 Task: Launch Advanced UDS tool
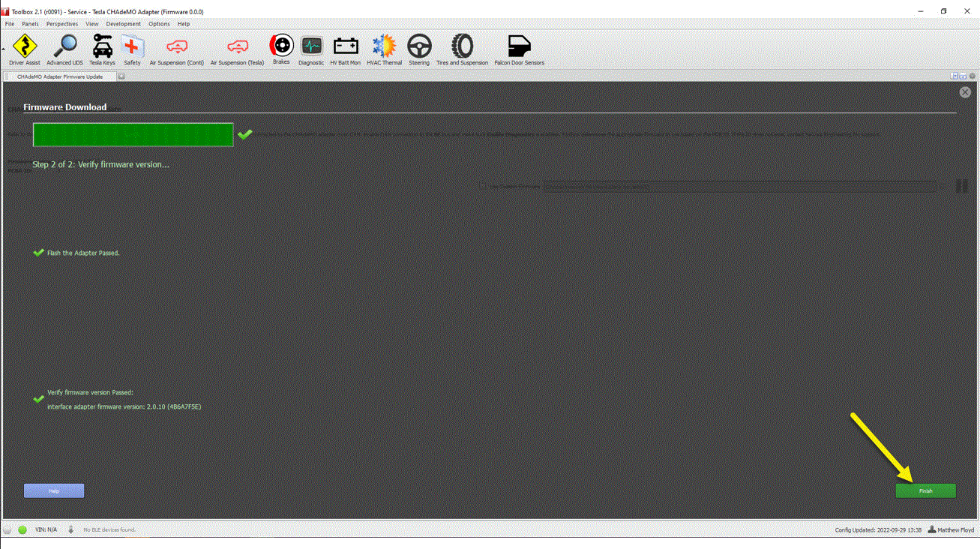click(64, 50)
